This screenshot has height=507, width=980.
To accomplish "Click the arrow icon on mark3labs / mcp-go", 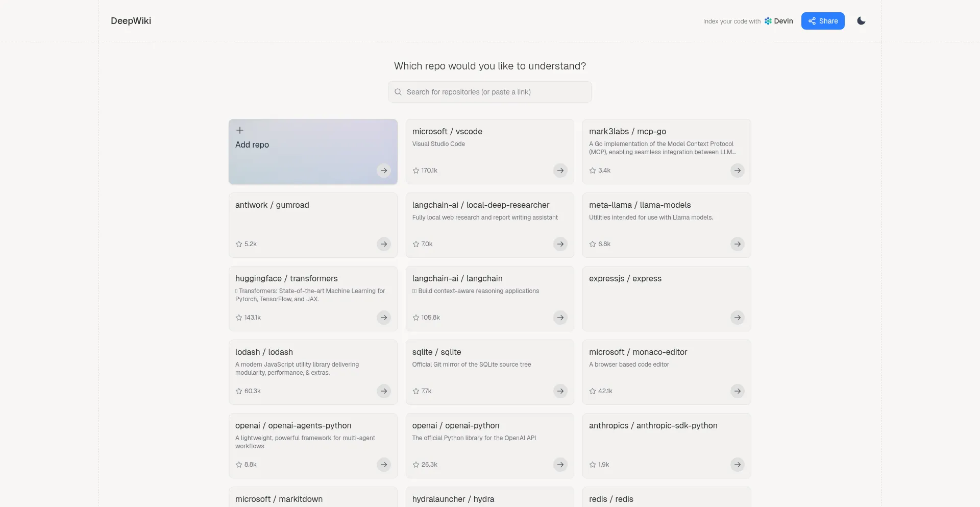I will click(x=737, y=171).
